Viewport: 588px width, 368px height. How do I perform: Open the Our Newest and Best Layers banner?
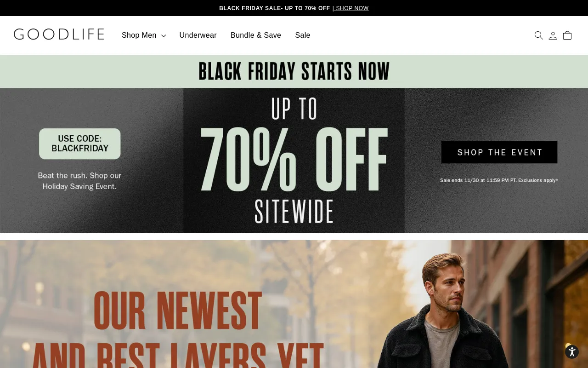point(294,304)
